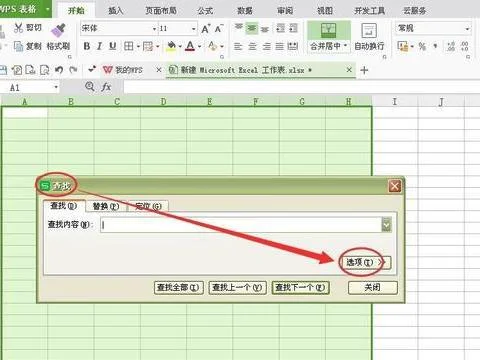Click the decrease indent icon
480x360 pixels.
click(281, 28)
